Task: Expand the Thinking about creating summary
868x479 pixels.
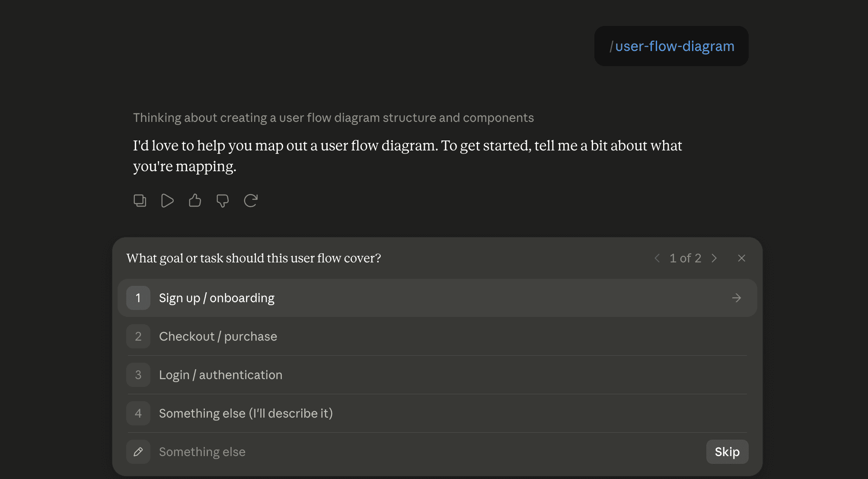Action: pyautogui.click(x=333, y=118)
